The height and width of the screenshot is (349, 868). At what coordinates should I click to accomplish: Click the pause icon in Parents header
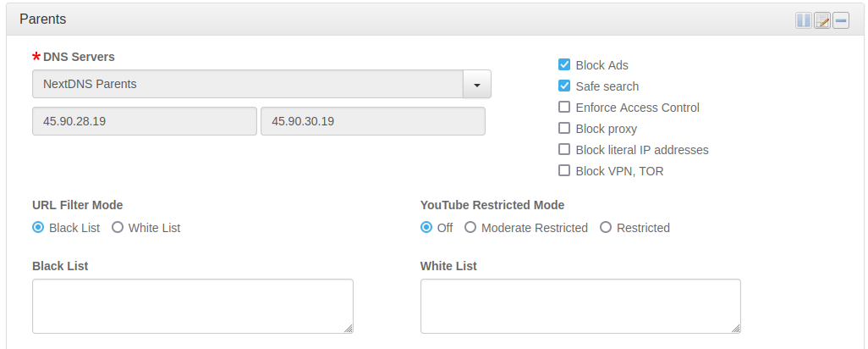(803, 20)
